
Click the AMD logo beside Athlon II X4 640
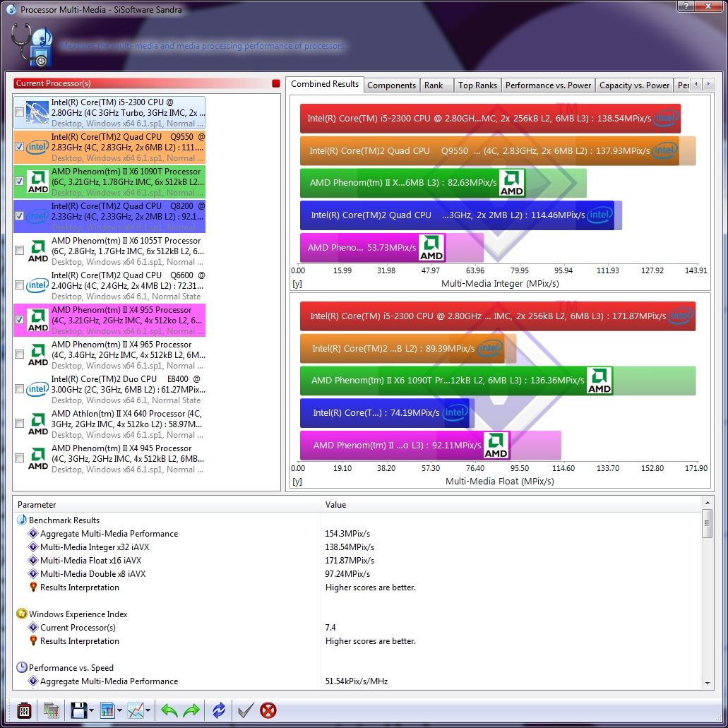tap(38, 424)
